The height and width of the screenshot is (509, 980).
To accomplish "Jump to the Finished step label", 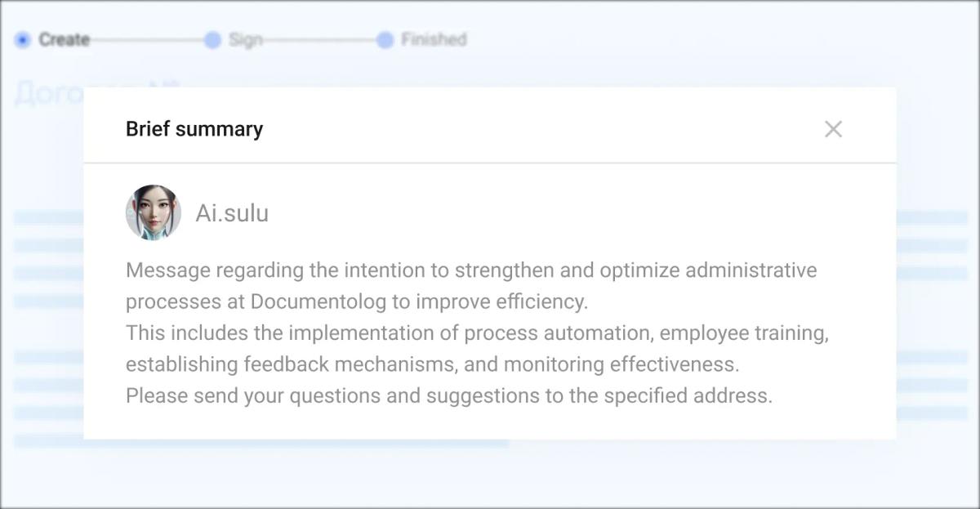I will (x=433, y=39).
